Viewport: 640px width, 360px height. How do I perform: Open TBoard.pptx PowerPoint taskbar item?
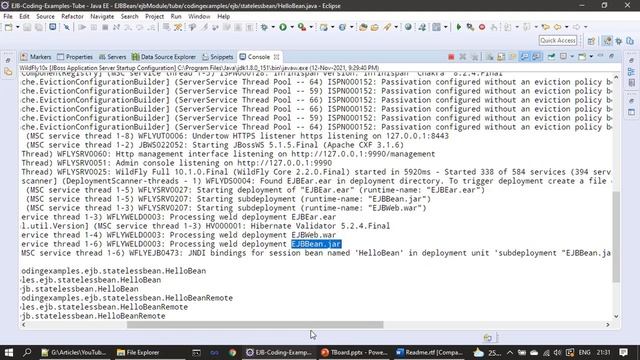coord(354,352)
